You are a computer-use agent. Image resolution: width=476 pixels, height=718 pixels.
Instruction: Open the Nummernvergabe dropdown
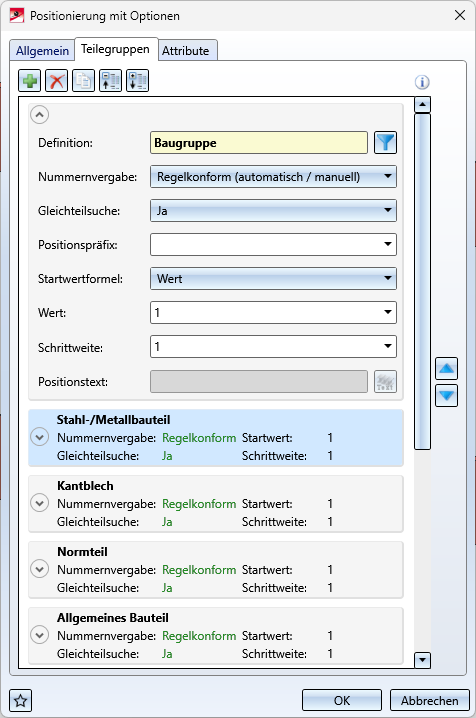273,177
